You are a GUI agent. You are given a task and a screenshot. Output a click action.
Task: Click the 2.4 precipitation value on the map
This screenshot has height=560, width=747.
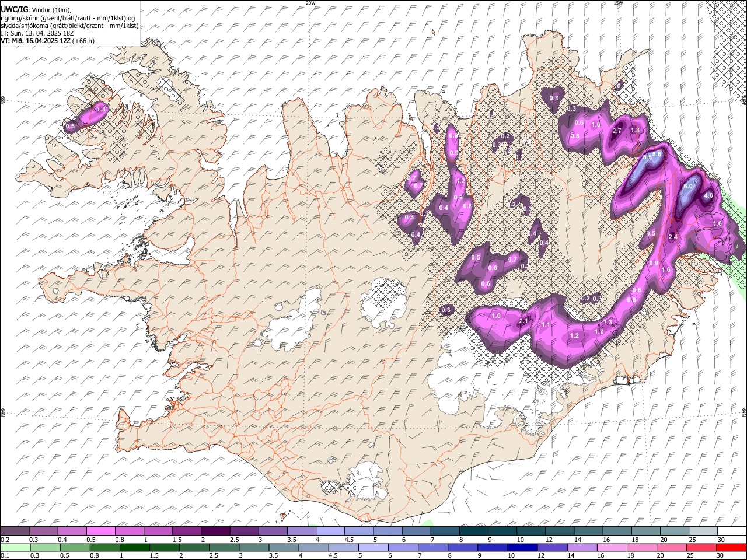point(673,237)
